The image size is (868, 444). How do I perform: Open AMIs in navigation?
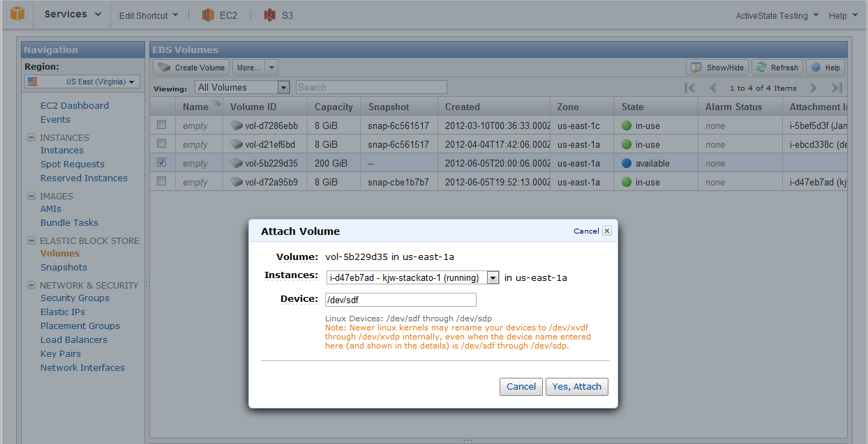51,209
